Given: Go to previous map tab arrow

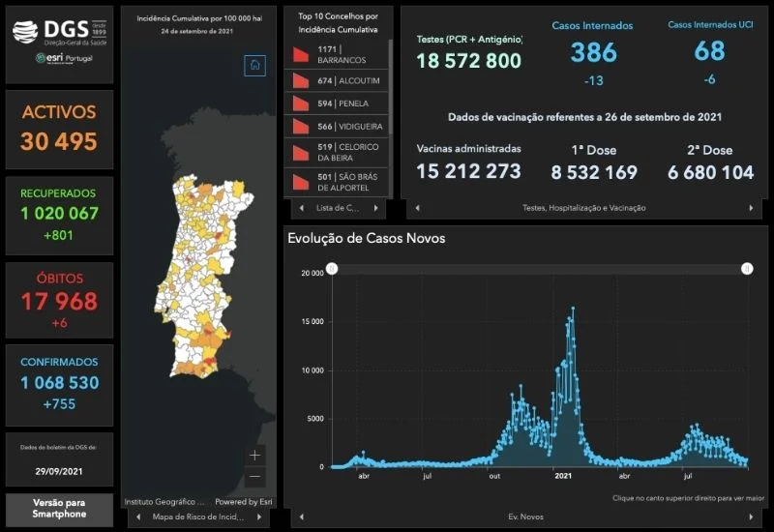Looking at the screenshot, I should [138, 517].
